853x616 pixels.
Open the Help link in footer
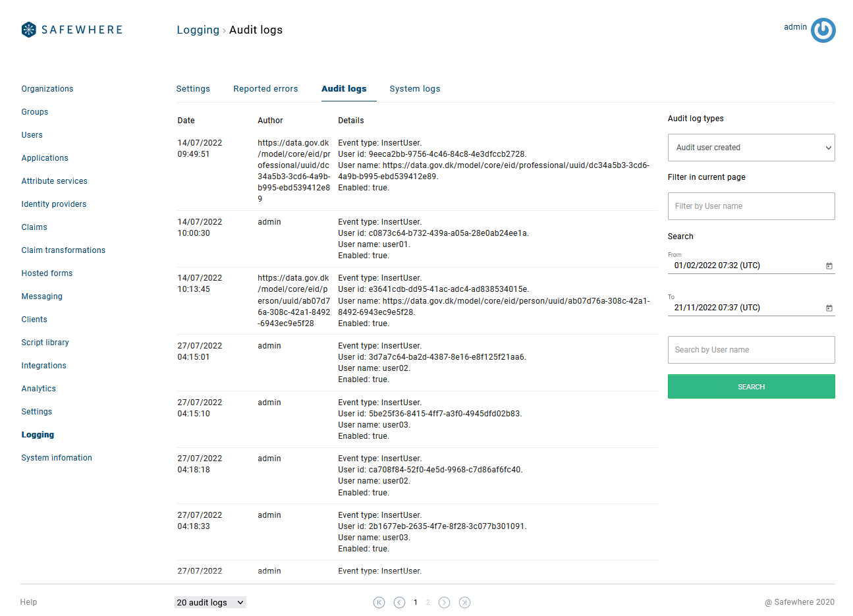28,602
